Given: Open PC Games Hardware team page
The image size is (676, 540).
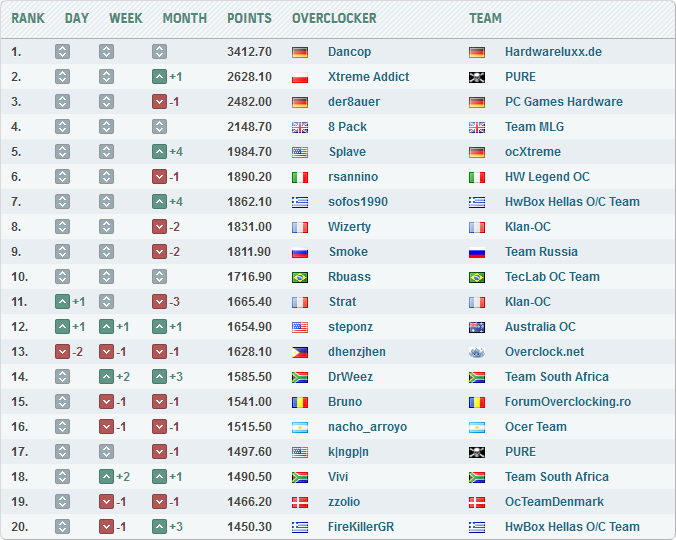Looking at the screenshot, I should point(564,102).
